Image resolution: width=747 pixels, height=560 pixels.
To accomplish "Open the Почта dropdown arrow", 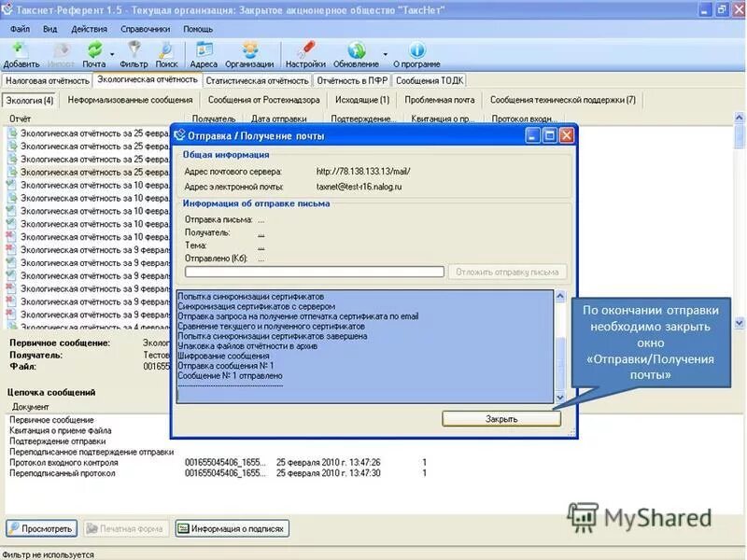I will pos(112,55).
